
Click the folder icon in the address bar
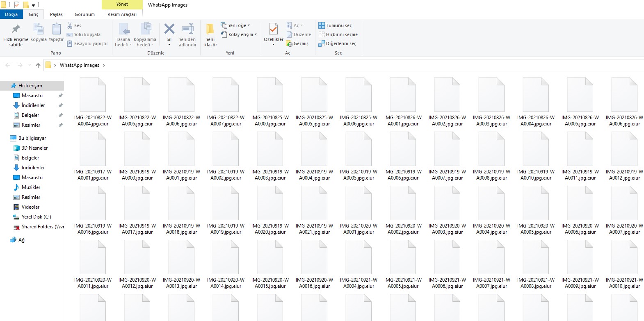48,65
